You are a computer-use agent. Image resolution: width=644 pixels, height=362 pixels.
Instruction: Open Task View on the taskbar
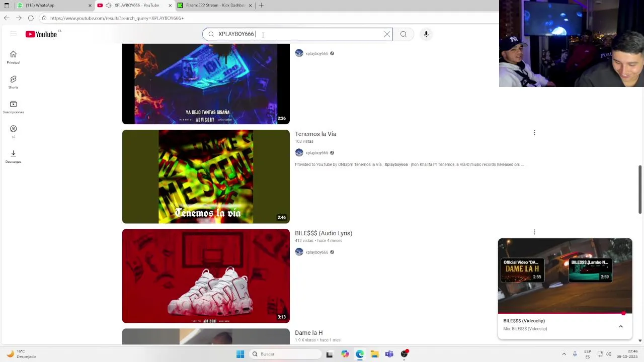point(330,354)
